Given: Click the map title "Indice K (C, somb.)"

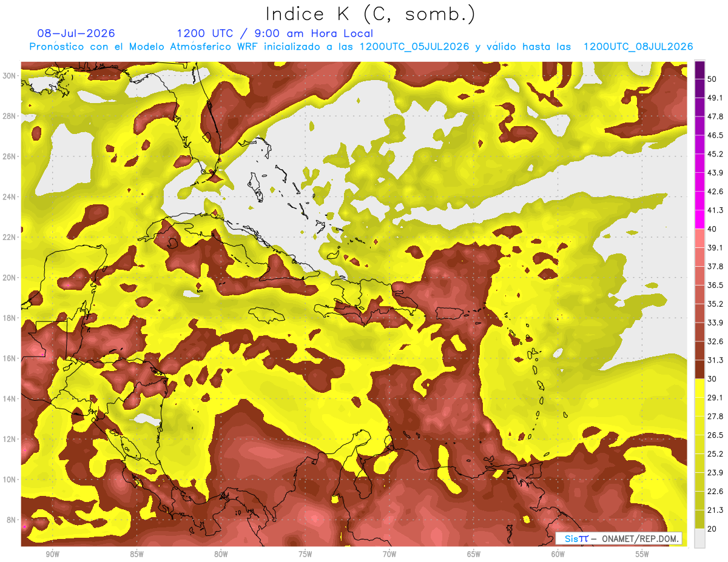Looking at the screenshot, I should 371,13.
